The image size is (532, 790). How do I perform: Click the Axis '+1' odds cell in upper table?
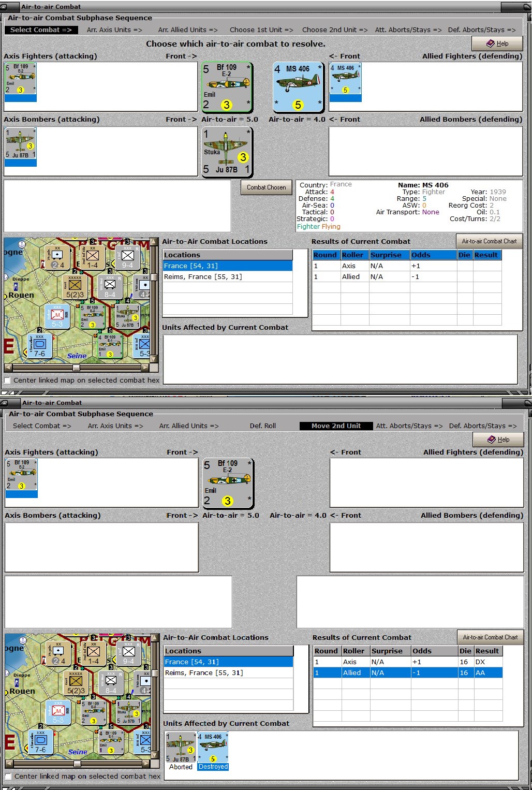(x=433, y=266)
